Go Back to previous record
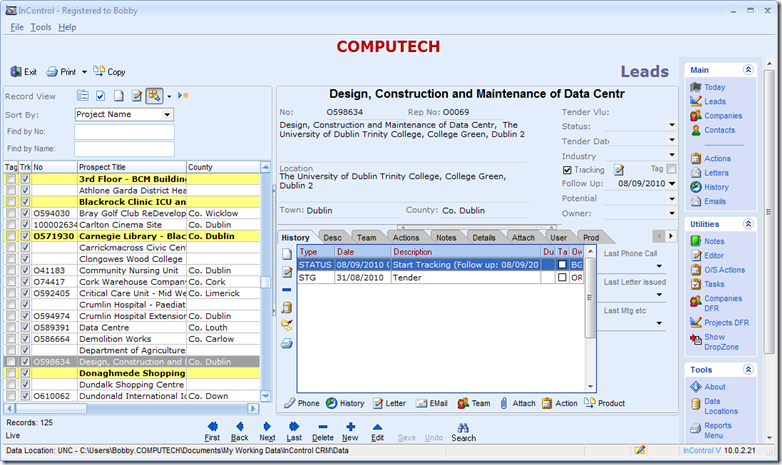782x465 pixels. click(x=240, y=432)
